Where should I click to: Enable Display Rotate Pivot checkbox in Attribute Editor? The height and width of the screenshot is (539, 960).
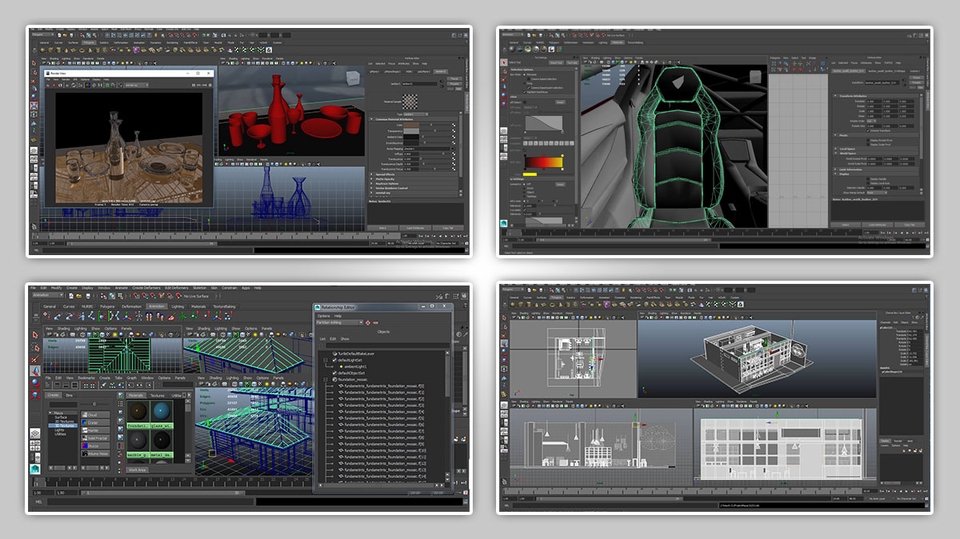[868, 140]
